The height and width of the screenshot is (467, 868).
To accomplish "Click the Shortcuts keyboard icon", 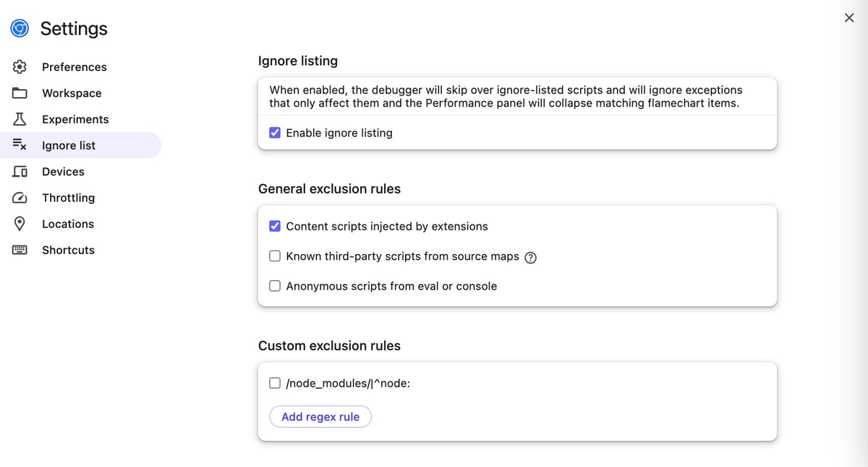I will click(x=20, y=250).
